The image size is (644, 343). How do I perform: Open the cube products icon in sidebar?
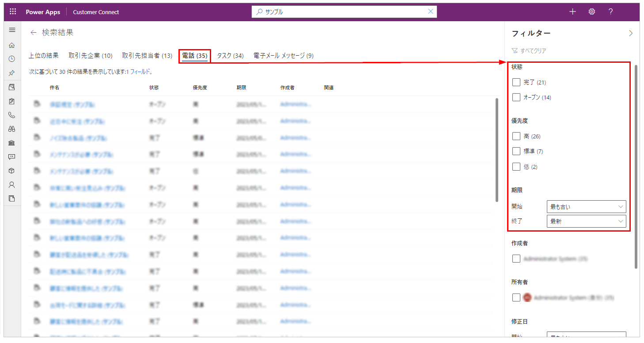(x=12, y=171)
